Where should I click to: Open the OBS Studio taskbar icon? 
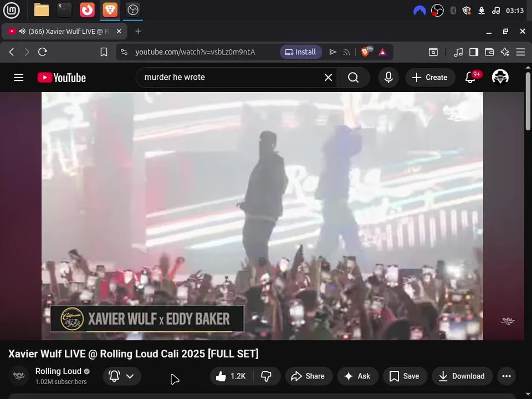point(132,10)
